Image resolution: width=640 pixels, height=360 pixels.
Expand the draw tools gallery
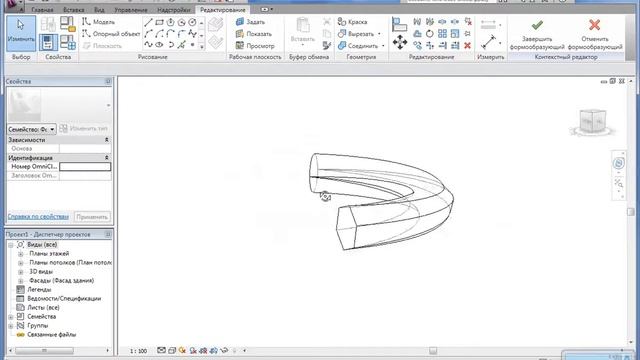(202, 47)
